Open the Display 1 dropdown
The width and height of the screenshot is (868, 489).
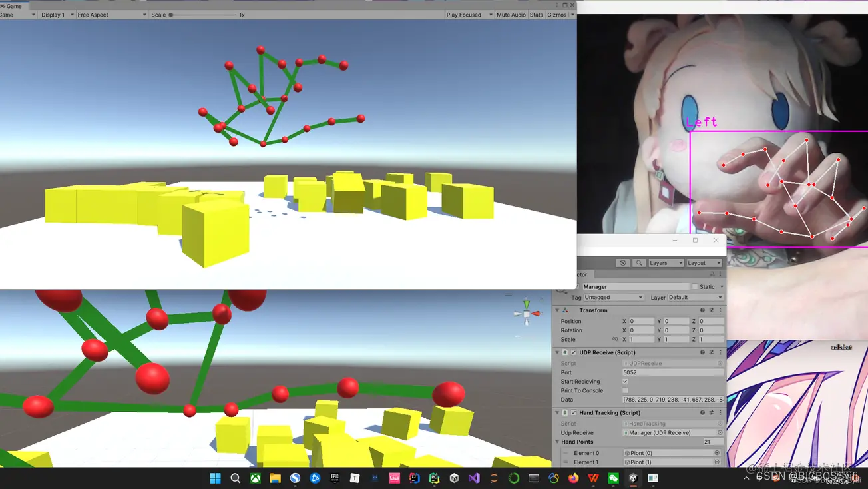[x=57, y=15]
